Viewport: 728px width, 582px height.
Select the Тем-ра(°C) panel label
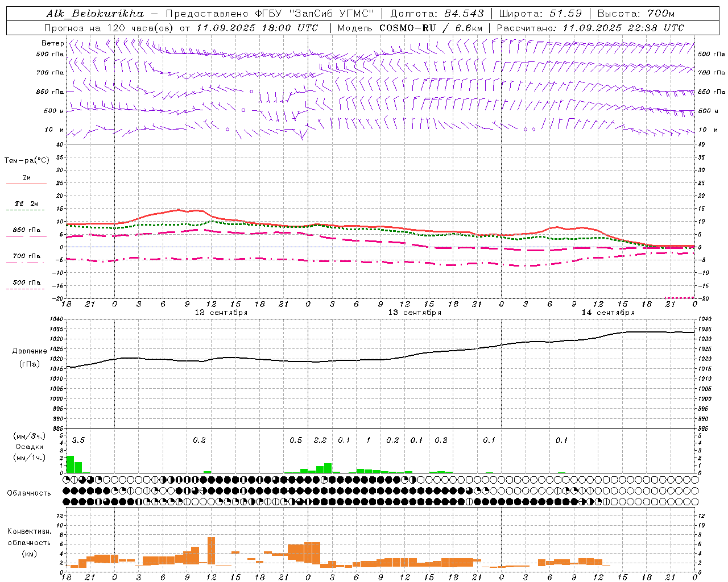(x=27, y=161)
